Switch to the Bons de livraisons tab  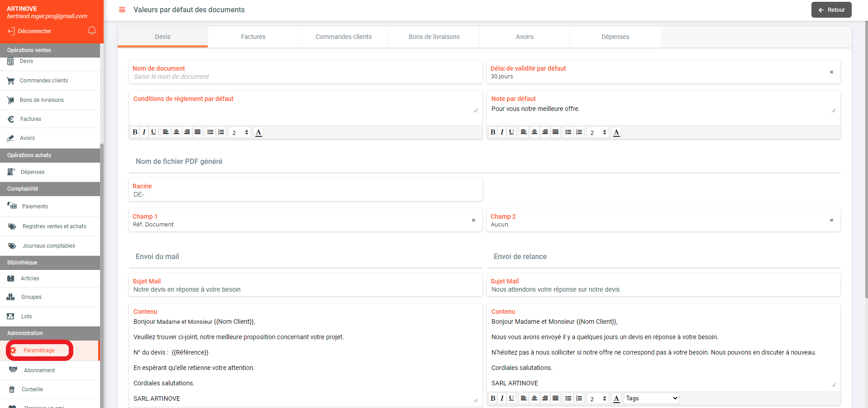[434, 37]
